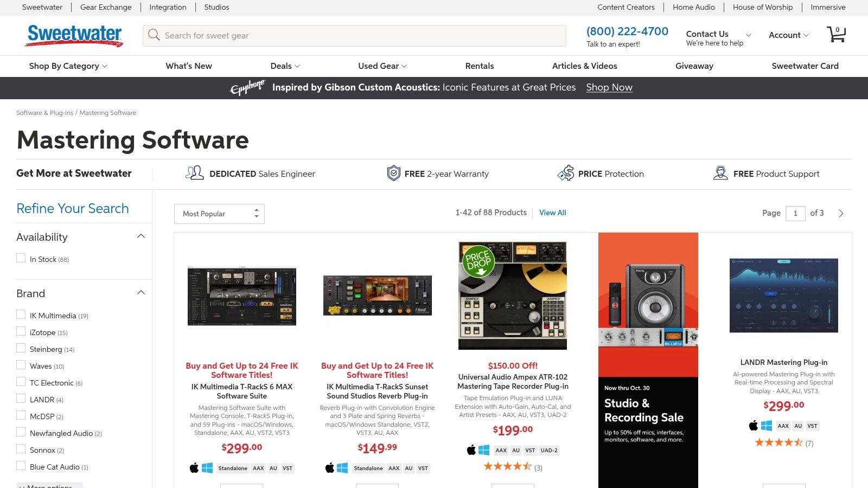This screenshot has height=488, width=868.
Task: Check the Waves brand filter
Action: pos(21,365)
